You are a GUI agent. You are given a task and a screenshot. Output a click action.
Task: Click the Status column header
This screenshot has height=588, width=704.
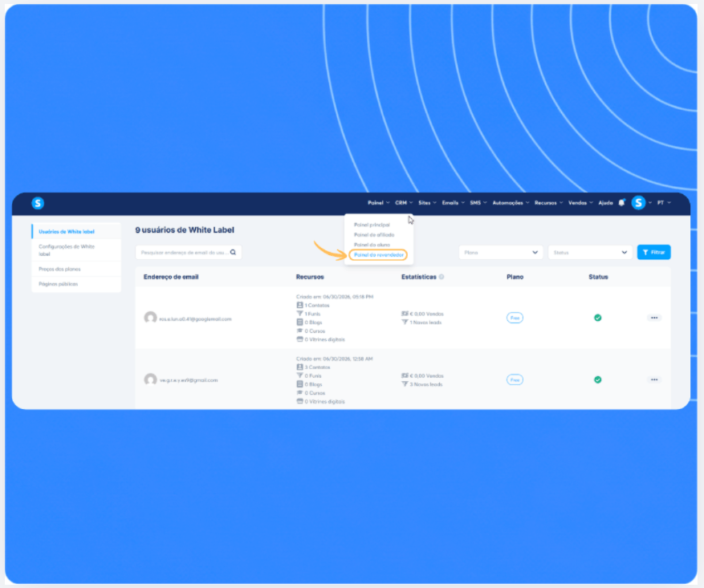[x=598, y=277]
